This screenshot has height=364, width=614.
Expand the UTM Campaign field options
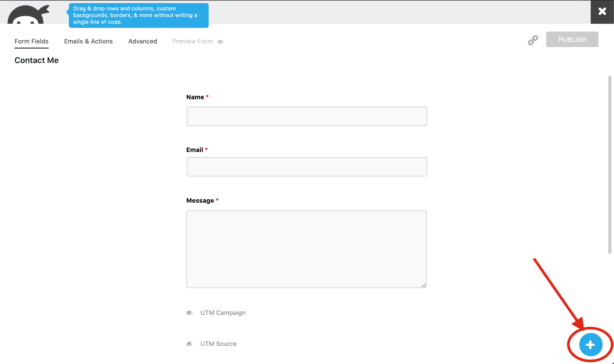[223, 312]
